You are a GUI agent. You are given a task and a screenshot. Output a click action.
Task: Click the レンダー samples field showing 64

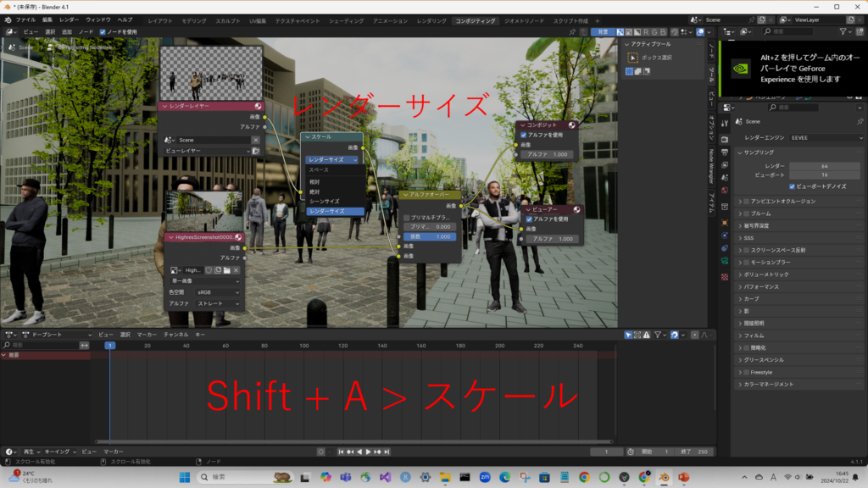(826, 166)
